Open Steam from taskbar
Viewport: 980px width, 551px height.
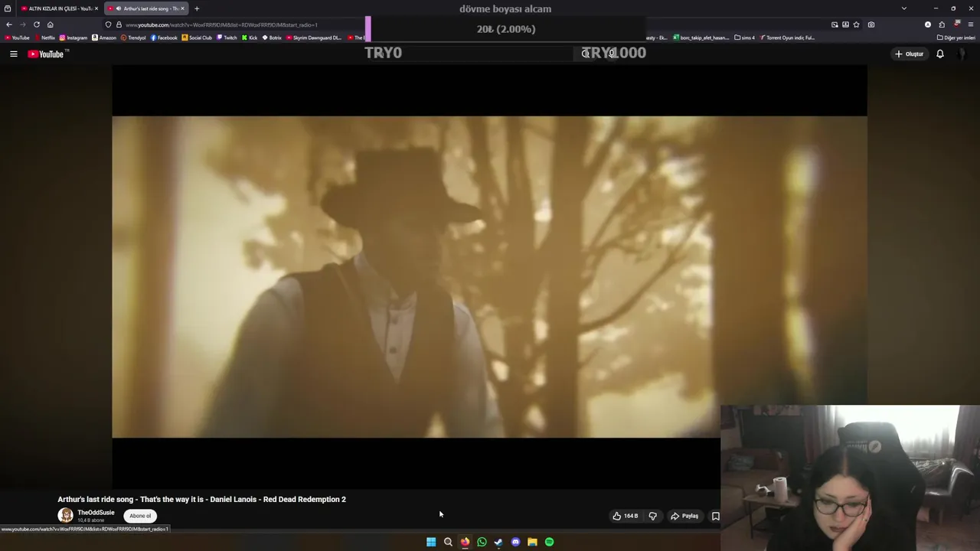pyautogui.click(x=498, y=542)
